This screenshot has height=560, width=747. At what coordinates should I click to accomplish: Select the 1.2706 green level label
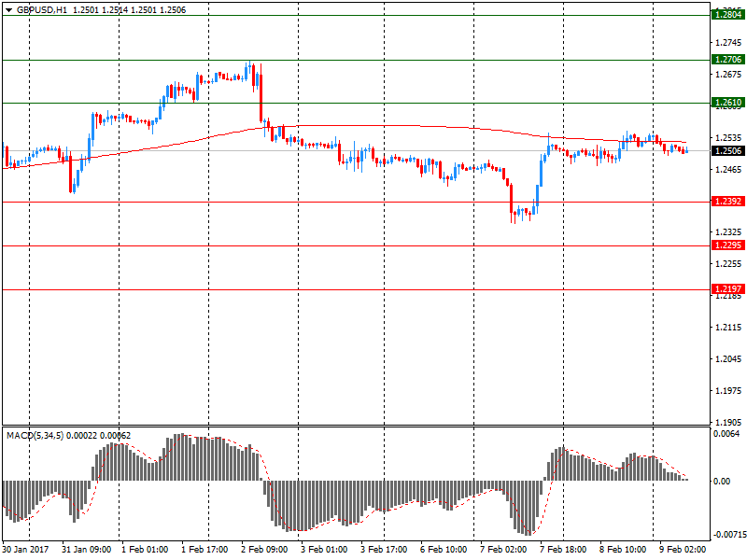[728, 60]
